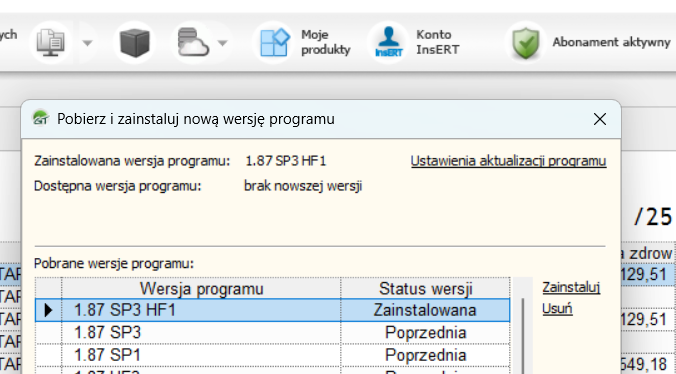Click Poprzednia status in 1.87 SP1 row
This screenshot has height=374, width=676.
point(425,355)
